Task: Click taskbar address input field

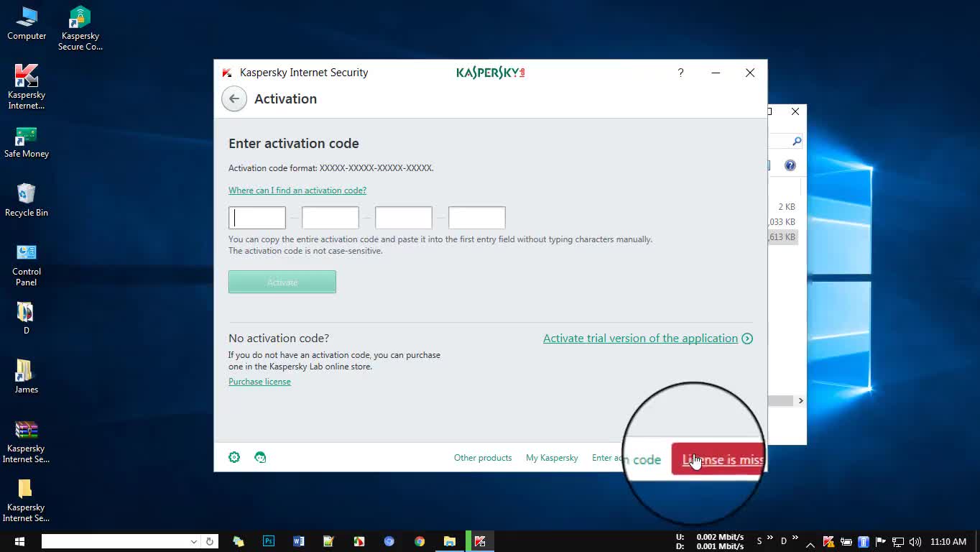Action: coord(114,541)
